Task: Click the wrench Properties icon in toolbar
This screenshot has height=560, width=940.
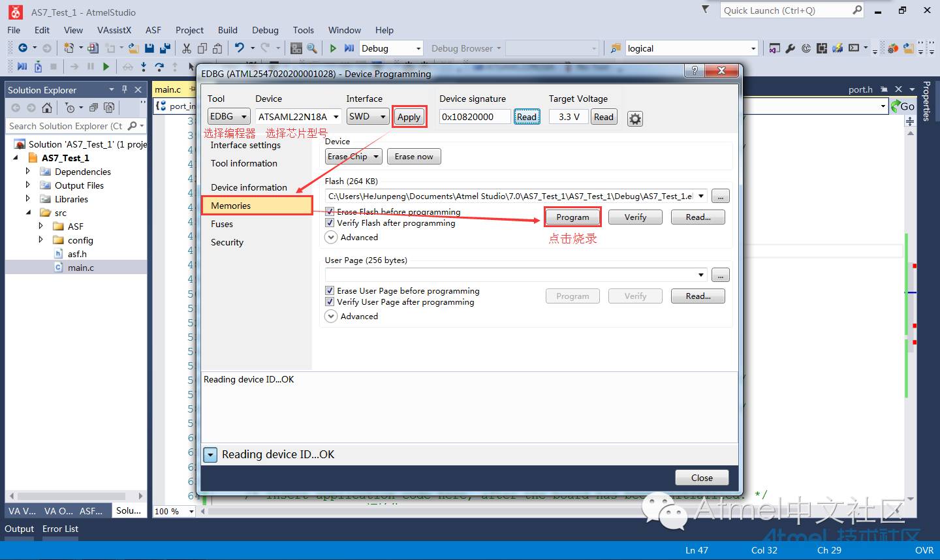Action: pyautogui.click(x=790, y=48)
